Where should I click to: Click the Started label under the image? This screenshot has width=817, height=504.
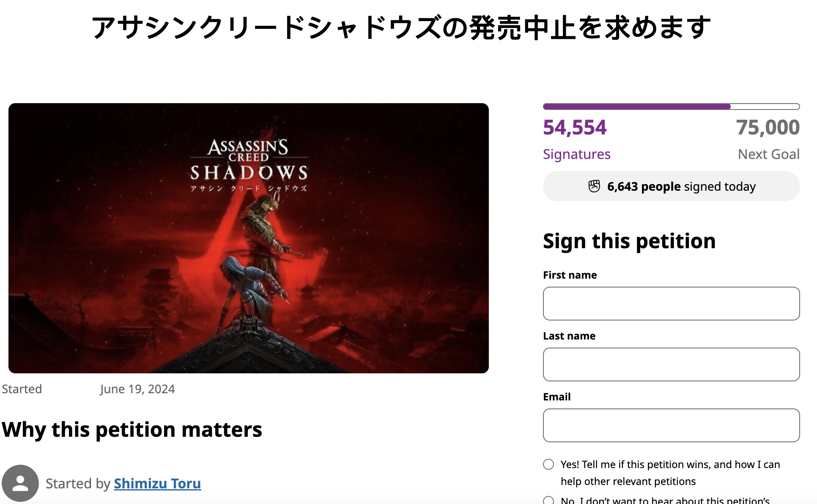[22, 389]
